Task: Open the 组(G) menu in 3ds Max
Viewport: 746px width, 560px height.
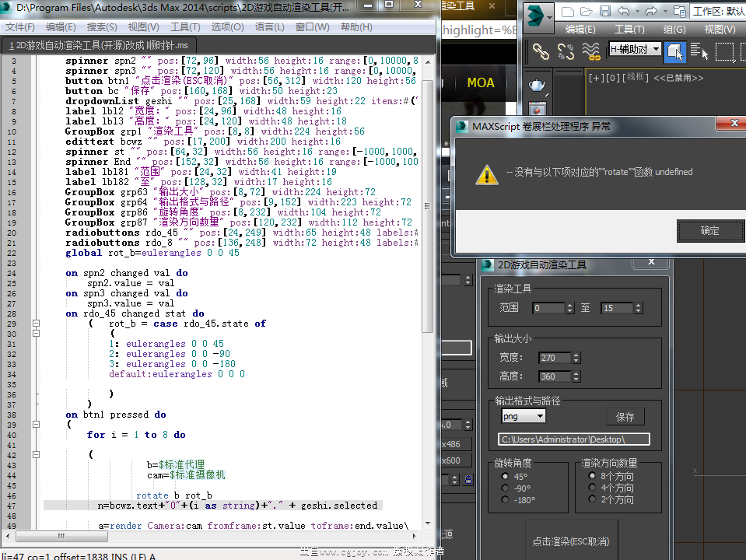Action: click(674, 30)
